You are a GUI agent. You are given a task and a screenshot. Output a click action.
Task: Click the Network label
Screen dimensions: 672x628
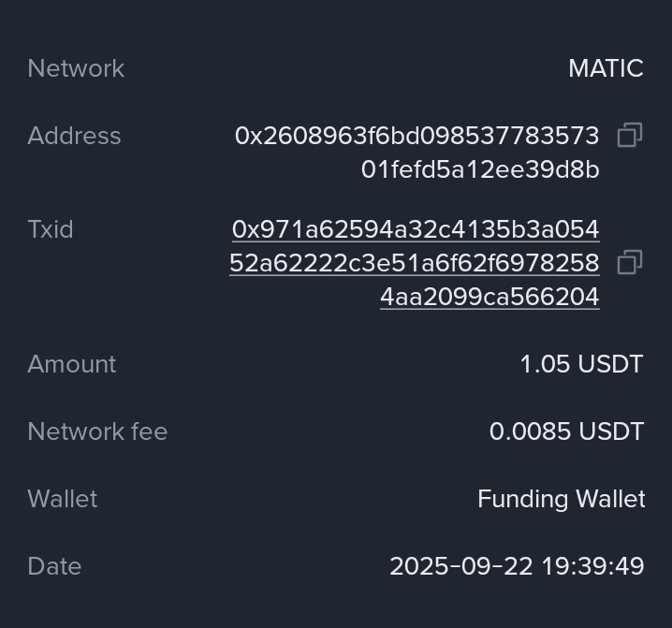[x=76, y=68]
